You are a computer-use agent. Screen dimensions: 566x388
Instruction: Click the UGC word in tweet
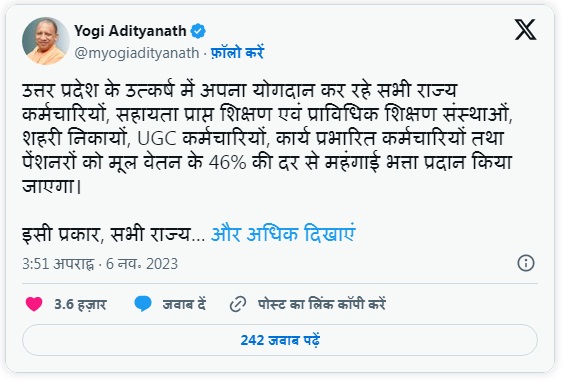pos(157,139)
